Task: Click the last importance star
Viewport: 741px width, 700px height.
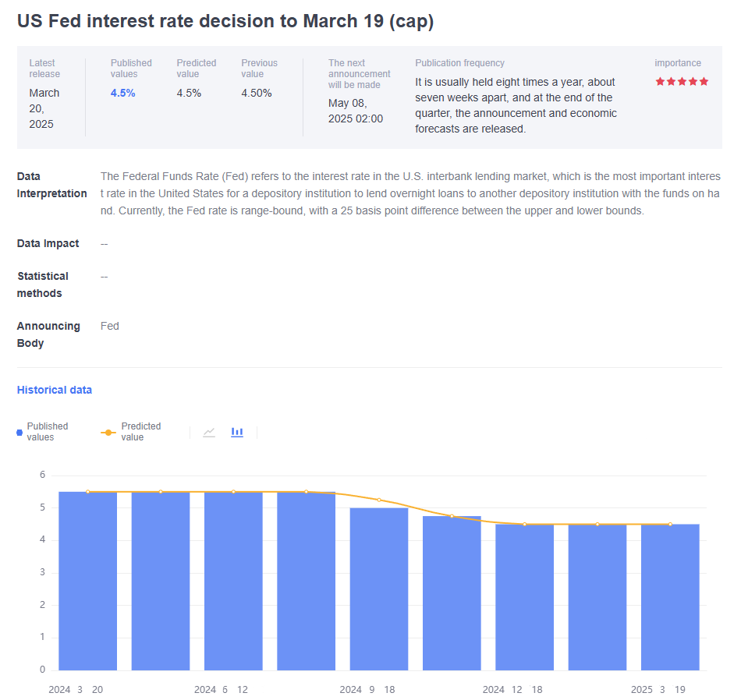Action: pos(704,81)
